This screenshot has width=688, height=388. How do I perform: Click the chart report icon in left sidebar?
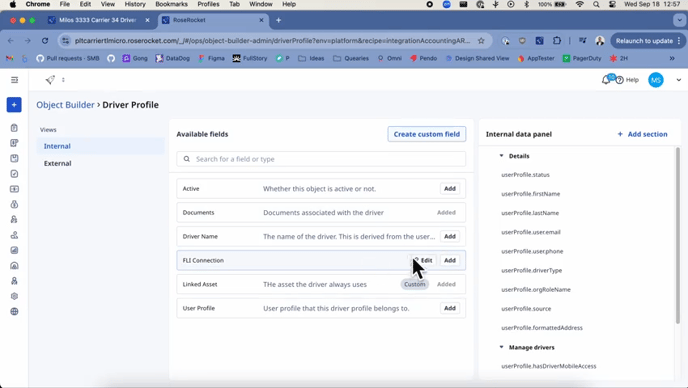14,250
